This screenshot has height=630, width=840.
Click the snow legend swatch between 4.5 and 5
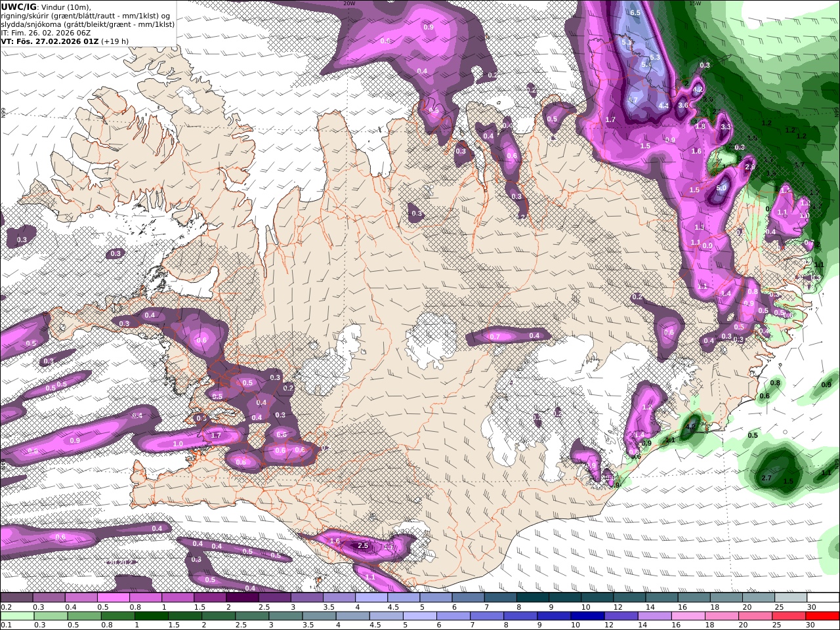404,598
